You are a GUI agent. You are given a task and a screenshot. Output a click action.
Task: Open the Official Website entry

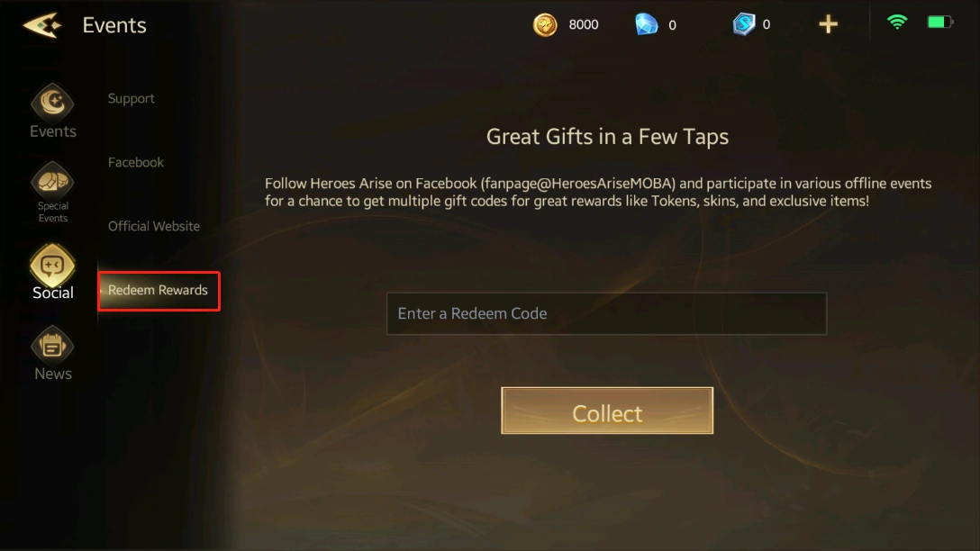coord(154,226)
